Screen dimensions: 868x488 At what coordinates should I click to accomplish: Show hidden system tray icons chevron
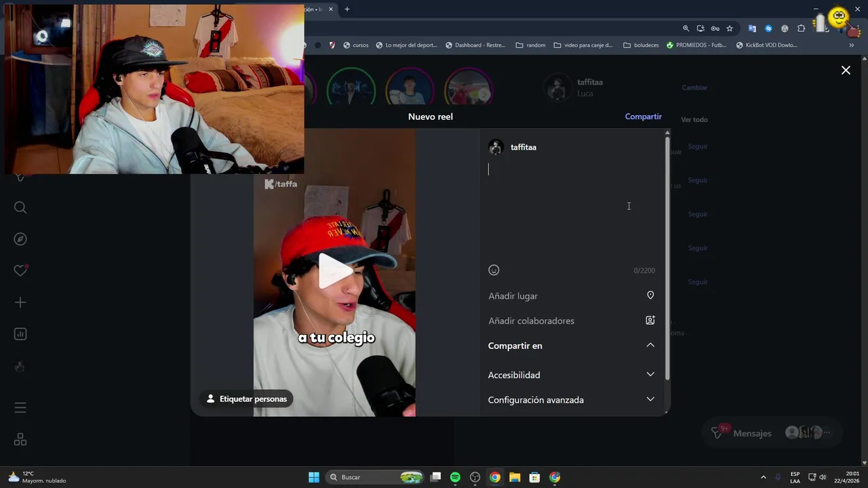tap(763, 477)
